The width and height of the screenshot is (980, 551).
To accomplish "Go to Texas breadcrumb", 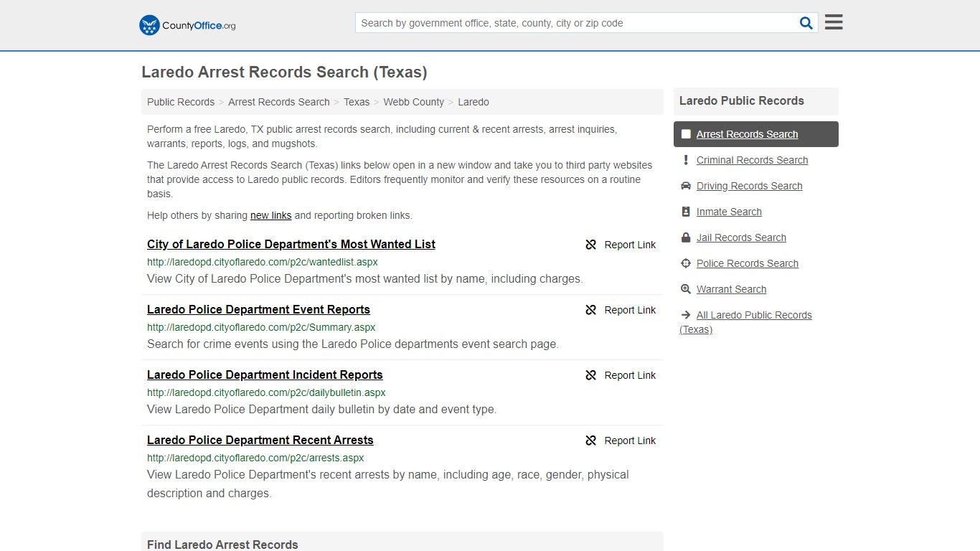I will click(357, 102).
